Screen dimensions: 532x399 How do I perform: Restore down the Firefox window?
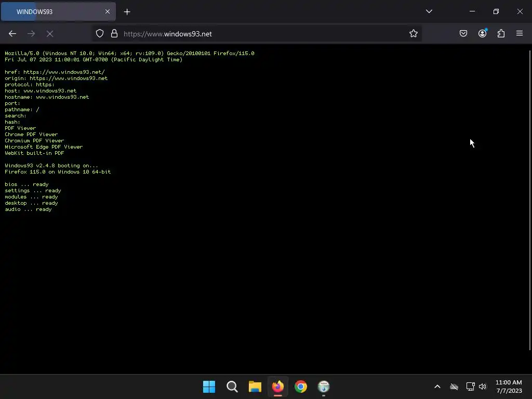(496, 11)
